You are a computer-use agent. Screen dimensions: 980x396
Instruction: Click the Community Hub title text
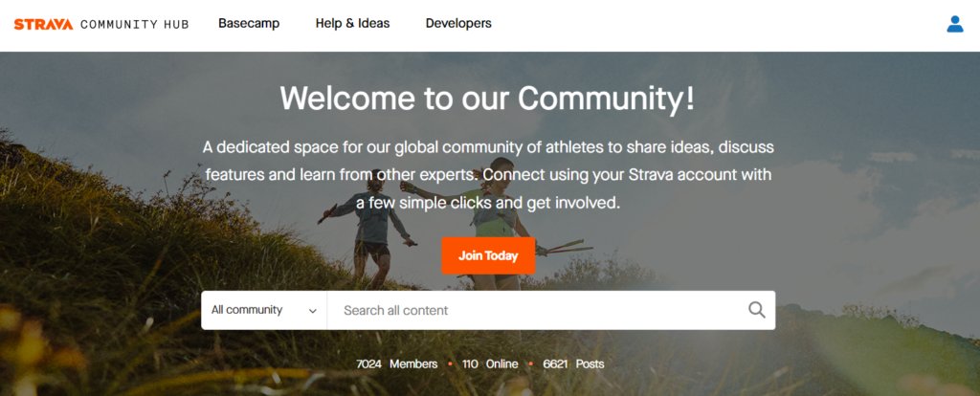[x=134, y=24]
